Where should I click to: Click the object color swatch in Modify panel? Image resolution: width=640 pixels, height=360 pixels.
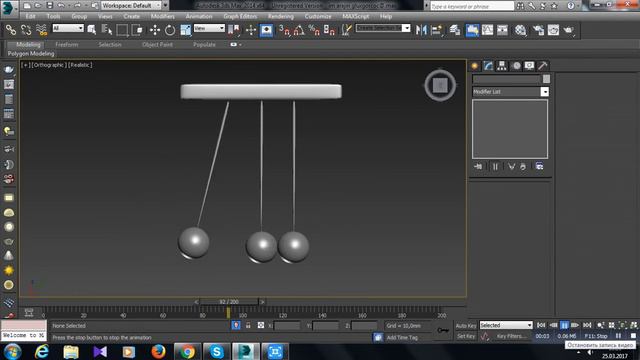click(x=546, y=79)
